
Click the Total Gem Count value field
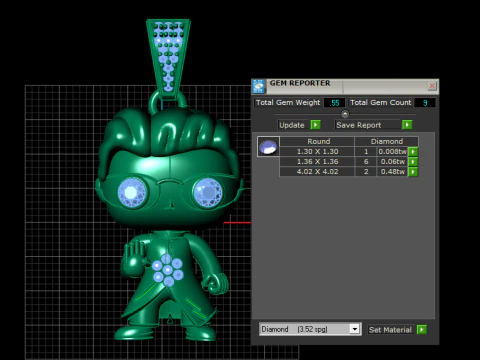[425, 103]
